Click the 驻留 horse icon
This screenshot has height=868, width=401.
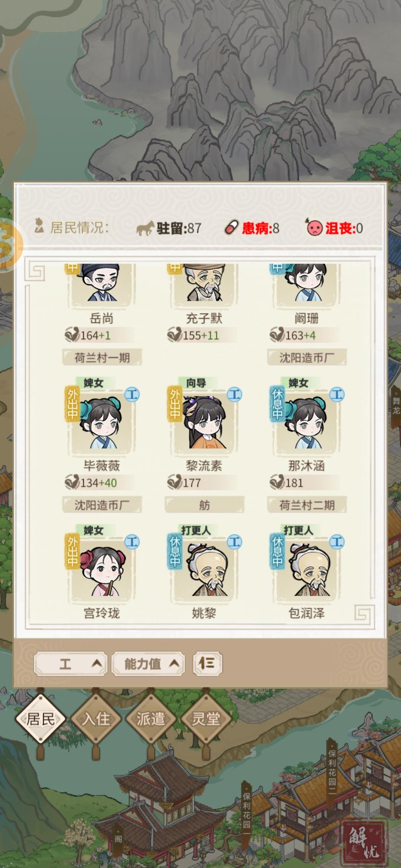click(145, 228)
